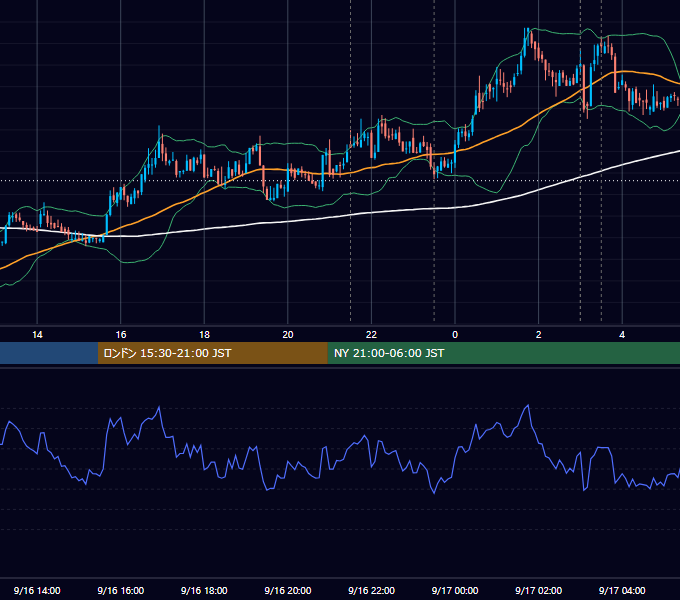Click the 9/16 20:00 time label
The image size is (680, 600).
click(288, 590)
